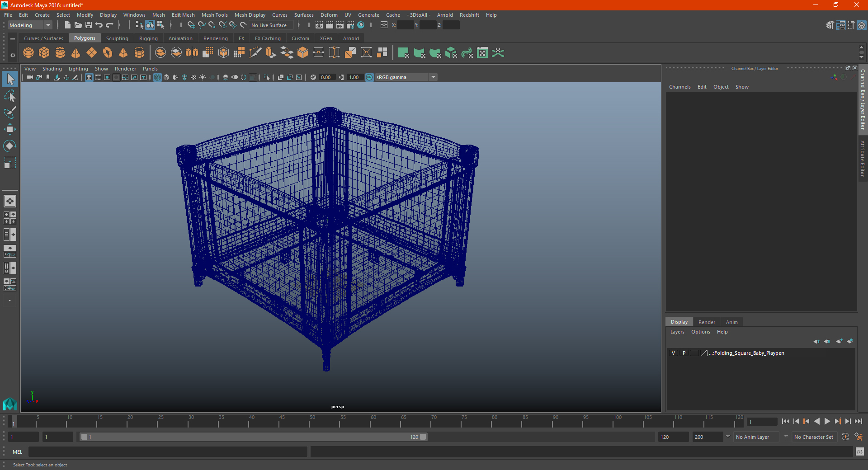The image size is (868, 470).
Task: Activate the Paint Selection tool
Action: pyautogui.click(x=10, y=113)
